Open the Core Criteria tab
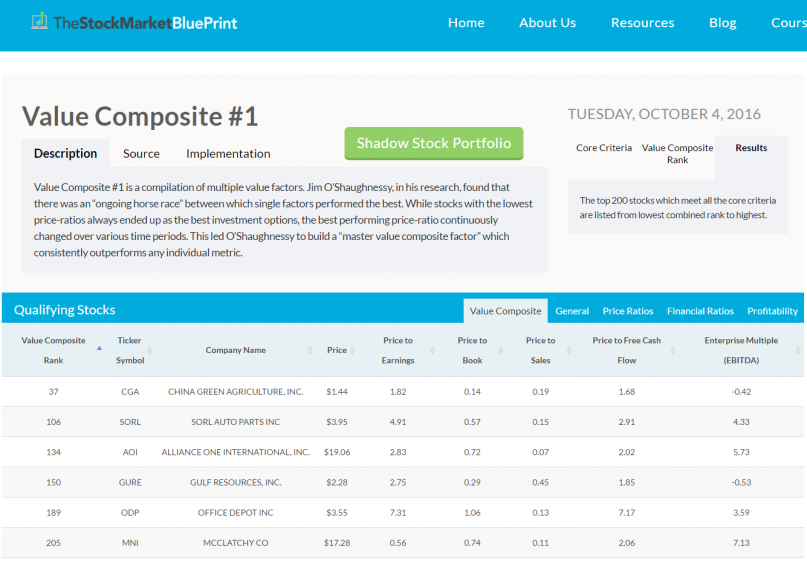 604,148
